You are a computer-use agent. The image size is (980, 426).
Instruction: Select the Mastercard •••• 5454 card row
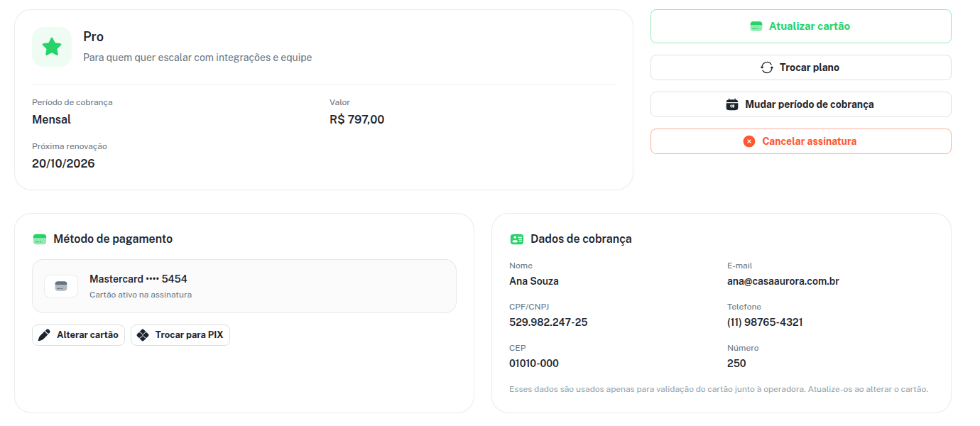(244, 286)
